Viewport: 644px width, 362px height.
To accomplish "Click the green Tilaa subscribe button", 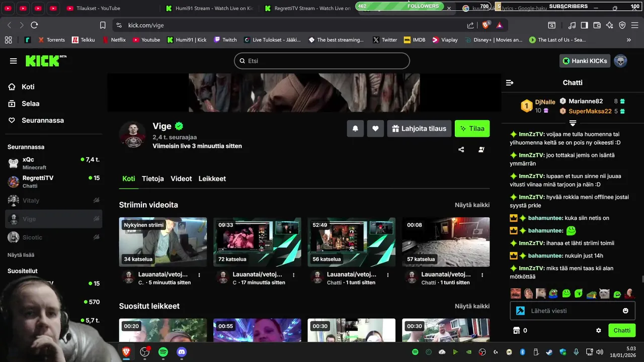I will pos(472,128).
